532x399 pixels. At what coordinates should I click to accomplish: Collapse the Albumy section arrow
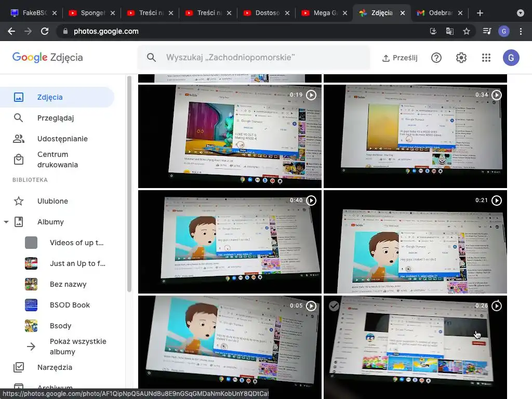point(6,222)
